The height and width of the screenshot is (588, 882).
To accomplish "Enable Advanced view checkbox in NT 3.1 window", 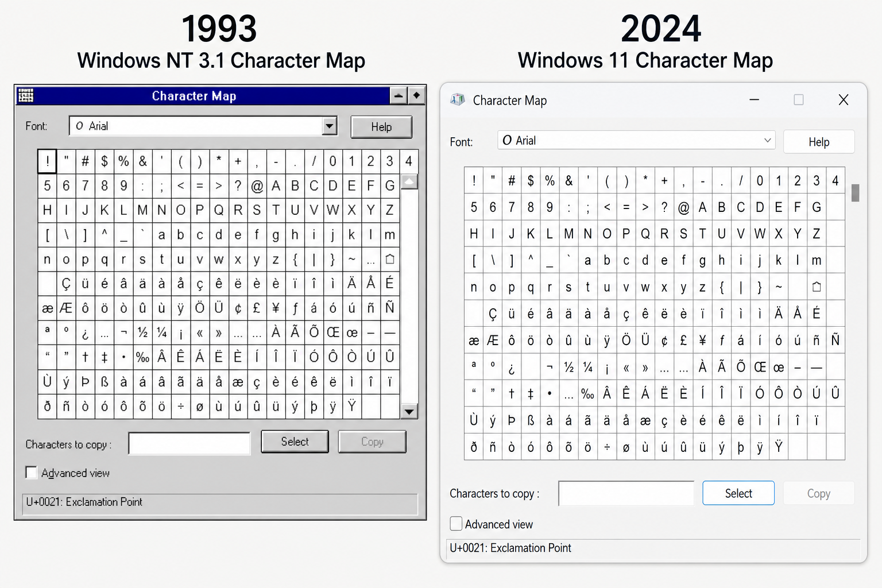I will [x=32, y=473].
